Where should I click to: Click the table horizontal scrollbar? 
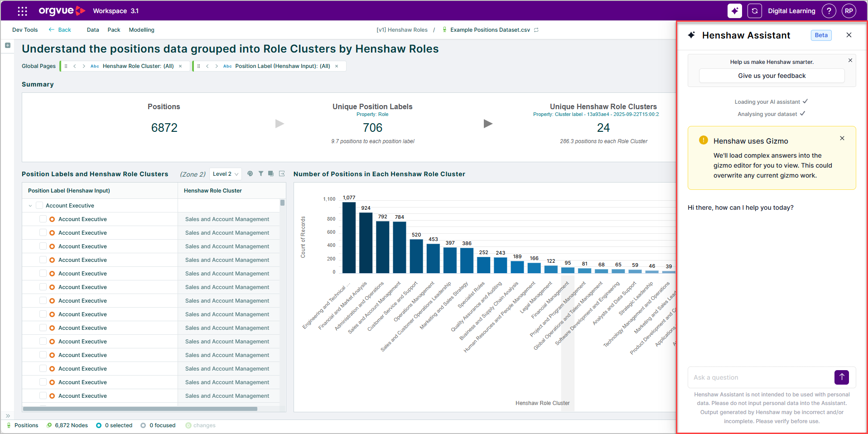pyautogui.click(x=140, y=409)
